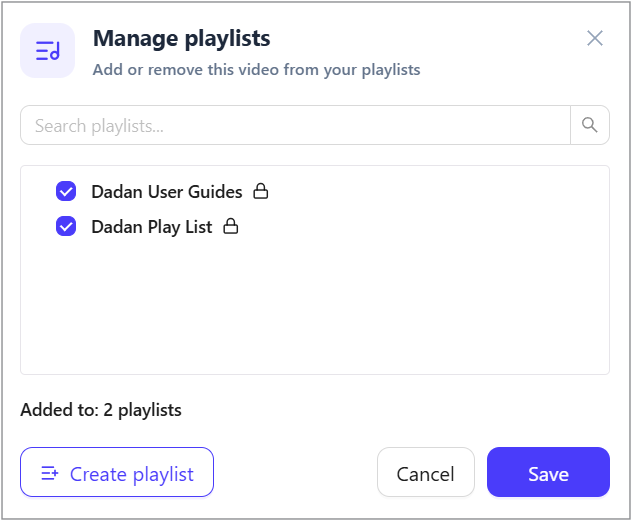The width and height of the screenshot is (631, 520).
Task: Click the Create playlist button
Action: click(117, 472)
